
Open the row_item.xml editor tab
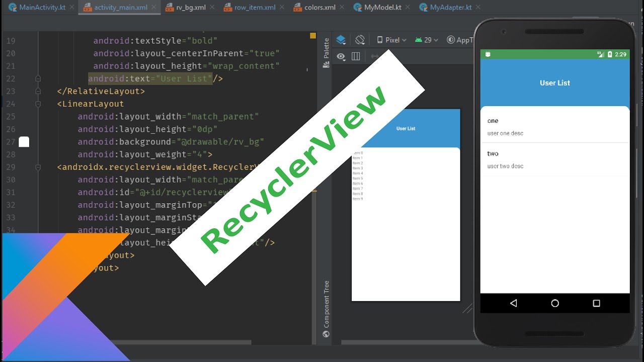[254, 8]
